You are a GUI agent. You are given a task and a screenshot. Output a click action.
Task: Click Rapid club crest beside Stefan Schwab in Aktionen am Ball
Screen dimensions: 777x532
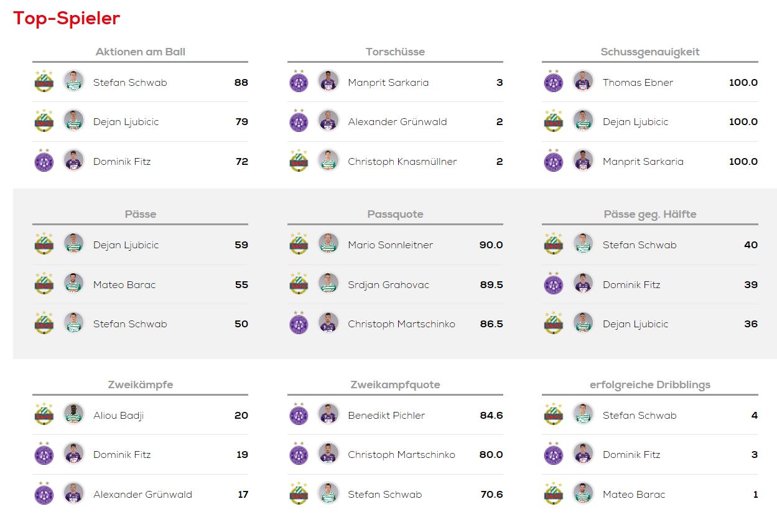[44, 82]
